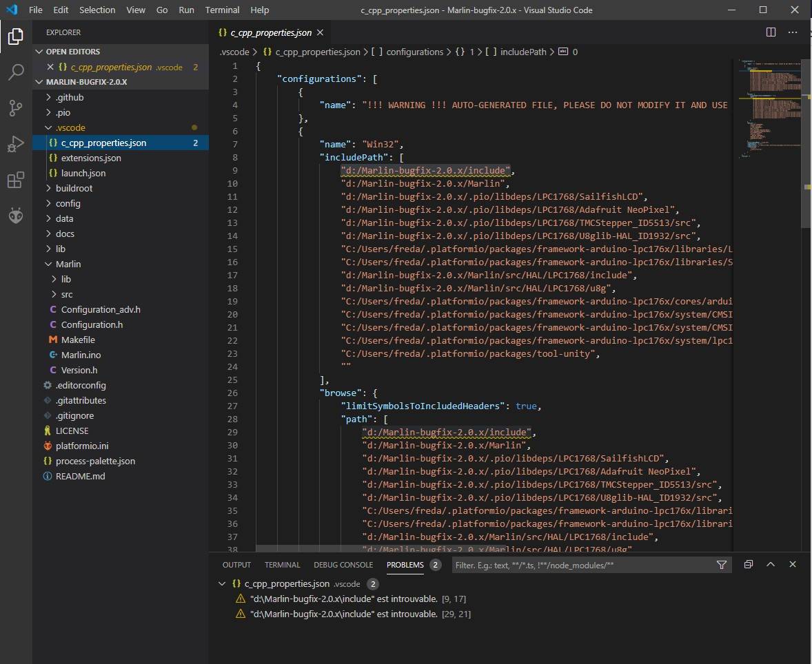812x664 pixels.
Task: Collapse the c_cpp_properties.json problems group
Action: [222, 583]
